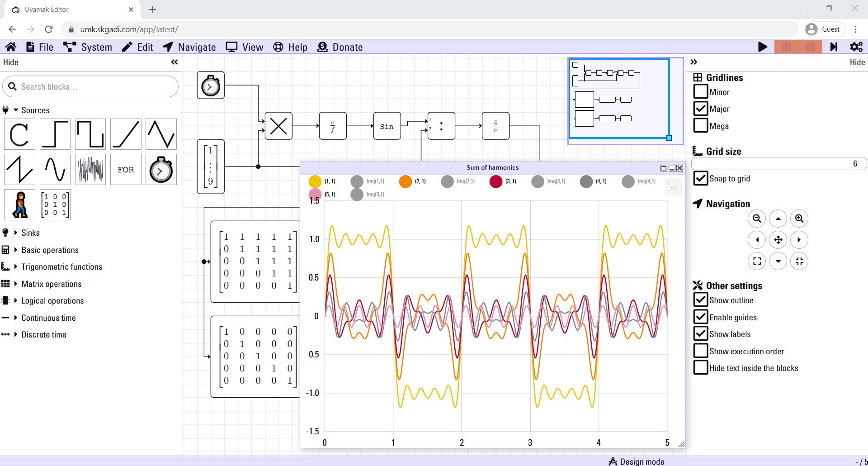Select the Noise source block
The height and width of the screenshot is (466, 868).
pyautogui.click(x=90, y=170)
